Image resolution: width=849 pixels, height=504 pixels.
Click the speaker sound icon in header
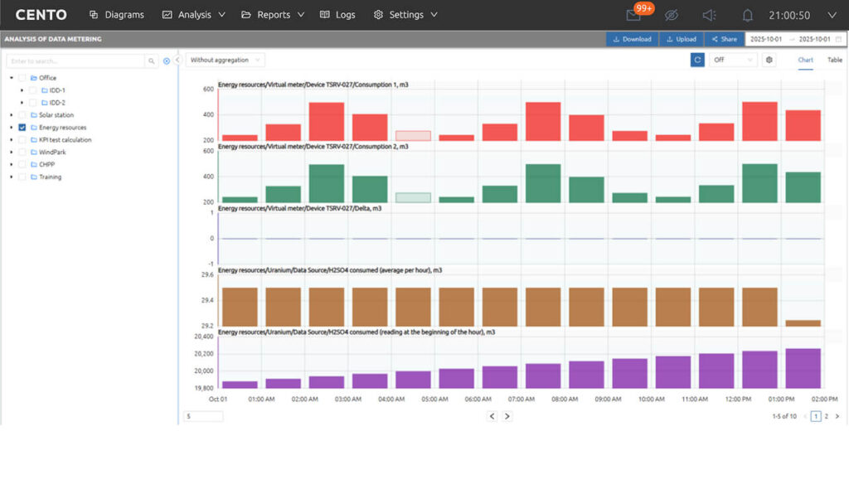pos(709,15)
